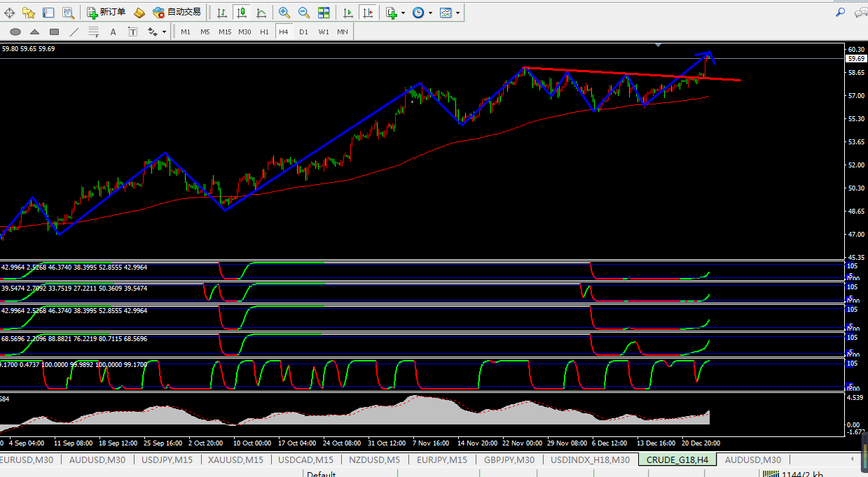
Task: Tile chart windows with the grid icon
Action: pyautogui.click(x=324, y=13)
